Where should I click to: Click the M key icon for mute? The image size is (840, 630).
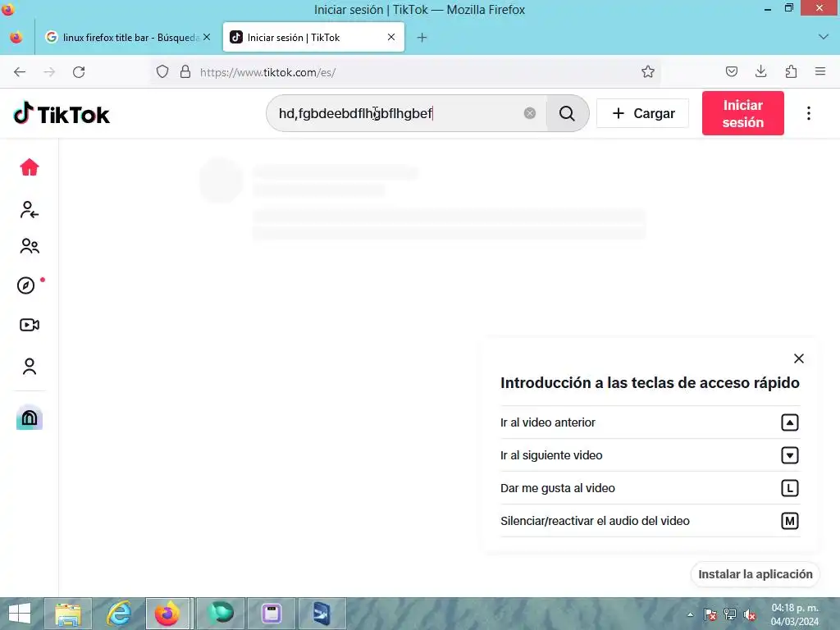pos(790,521)
